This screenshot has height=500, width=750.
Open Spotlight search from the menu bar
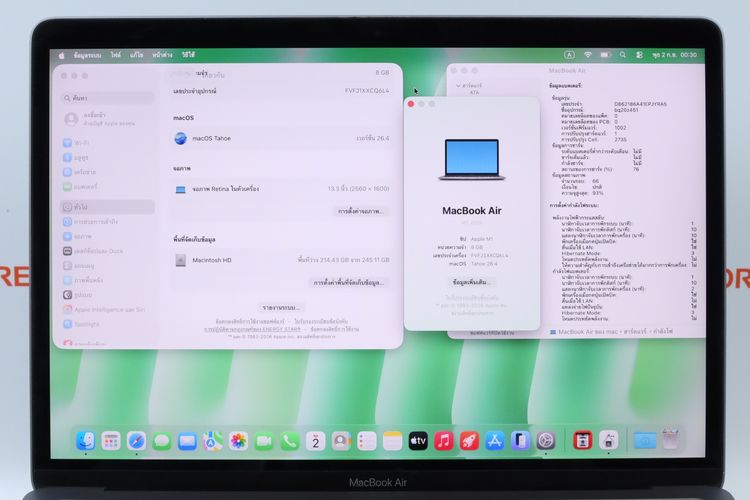(x=623, y=55)
